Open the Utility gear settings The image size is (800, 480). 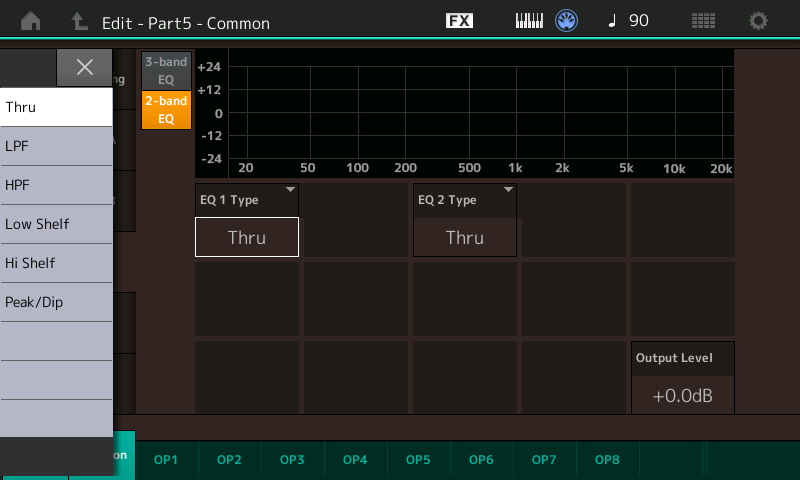(759, 21)
